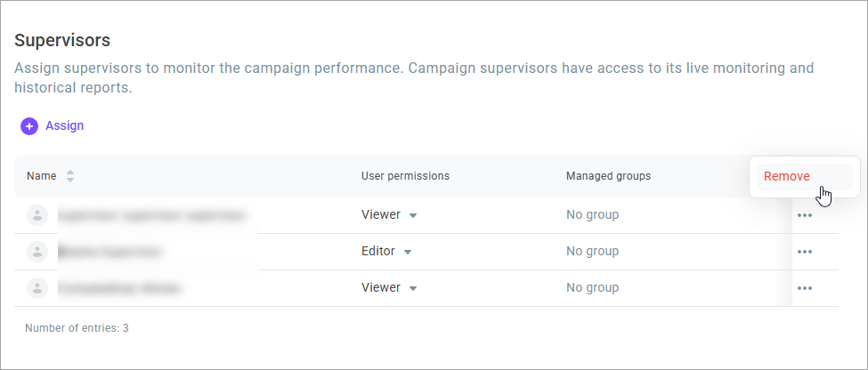Click Managed groups column header
Image resolution: width=868 pixels, height=370 pixels.
[x=608, y=176]
